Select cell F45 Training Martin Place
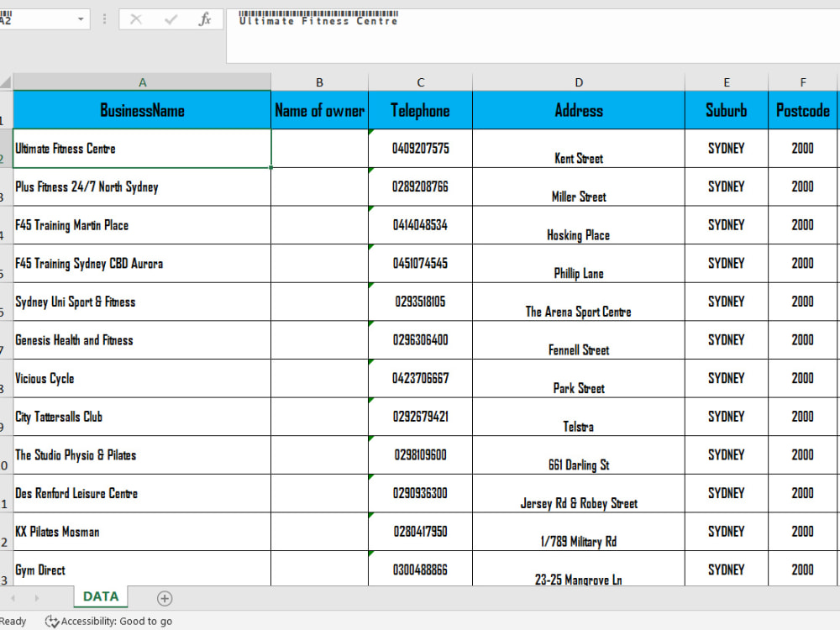Image resolution: width=840 pixels, height=630 pixels. pyautogui.click(x=142, y=225)
